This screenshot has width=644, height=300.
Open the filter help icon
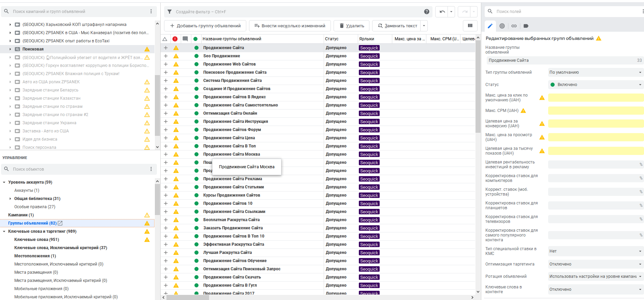tap(426, 12)
